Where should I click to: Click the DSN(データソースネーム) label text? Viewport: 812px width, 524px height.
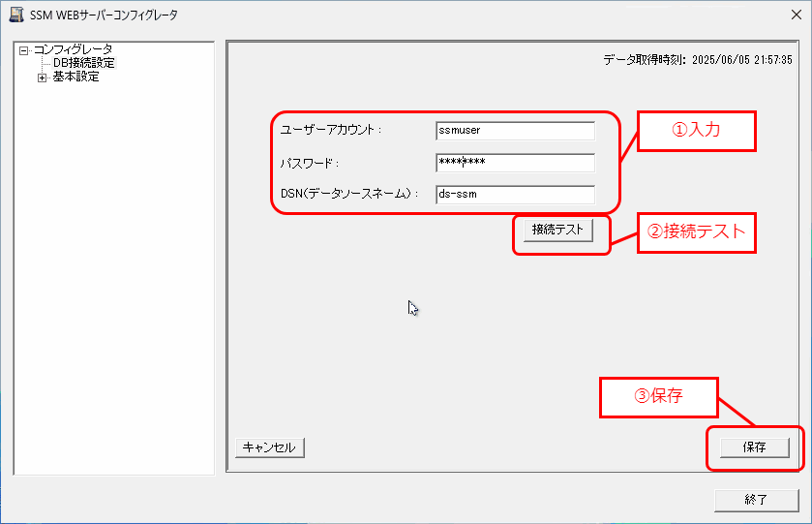(x=349, y=194)
